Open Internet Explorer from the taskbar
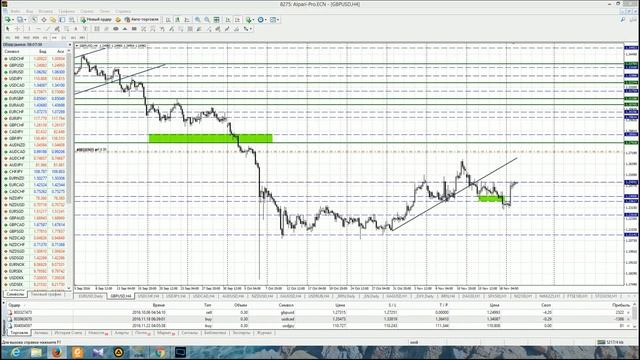640x360 pixels. 16,352
